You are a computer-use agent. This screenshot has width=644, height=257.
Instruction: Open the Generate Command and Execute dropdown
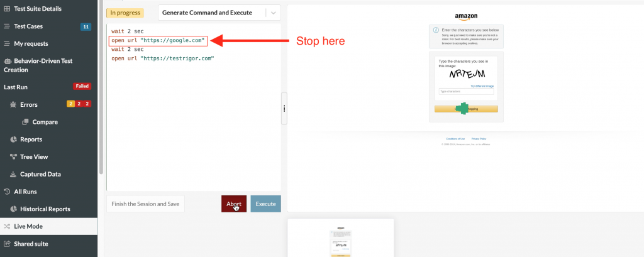(x=211, y=13)
